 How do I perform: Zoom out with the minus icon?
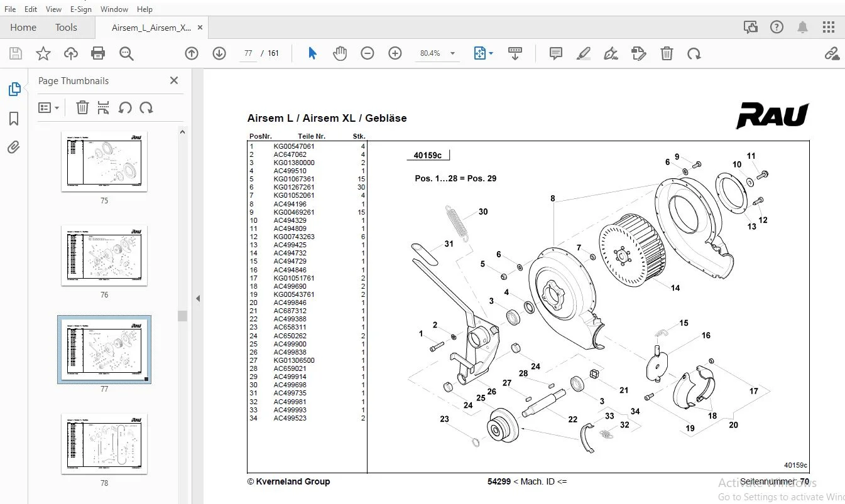coord(368,53)
